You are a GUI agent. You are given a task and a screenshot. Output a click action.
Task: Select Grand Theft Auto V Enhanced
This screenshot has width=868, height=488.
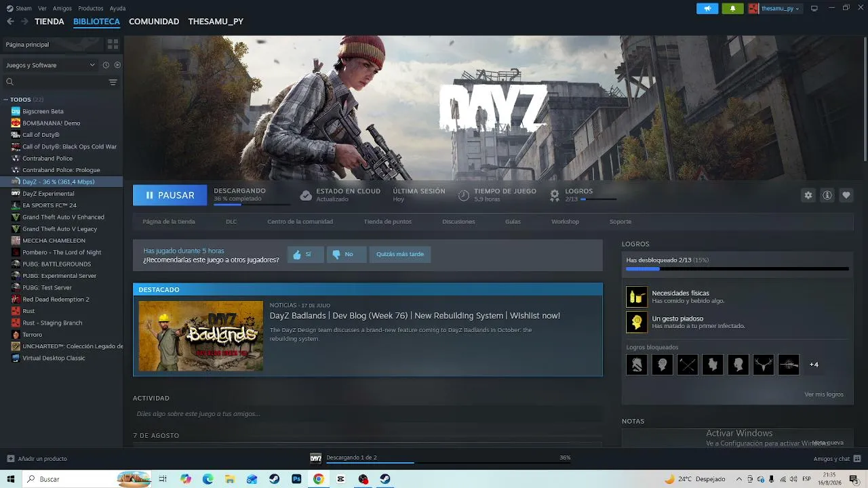click(63, 217)
